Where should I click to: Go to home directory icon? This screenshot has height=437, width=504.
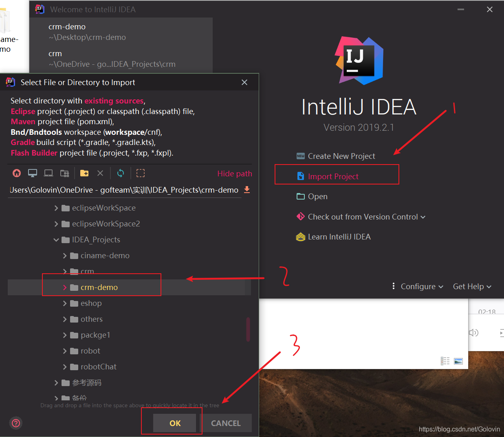click(17, 173)
